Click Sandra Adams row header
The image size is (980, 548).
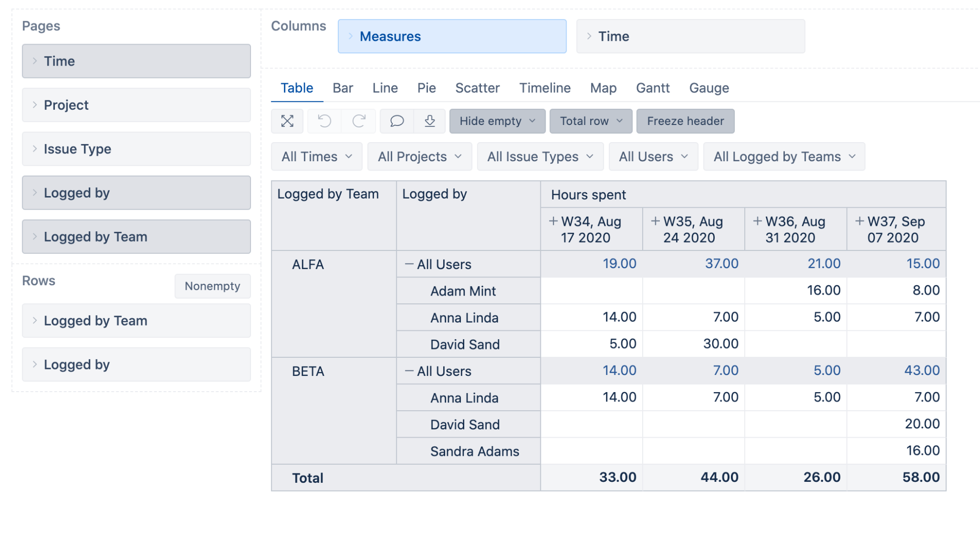(469, 451)
